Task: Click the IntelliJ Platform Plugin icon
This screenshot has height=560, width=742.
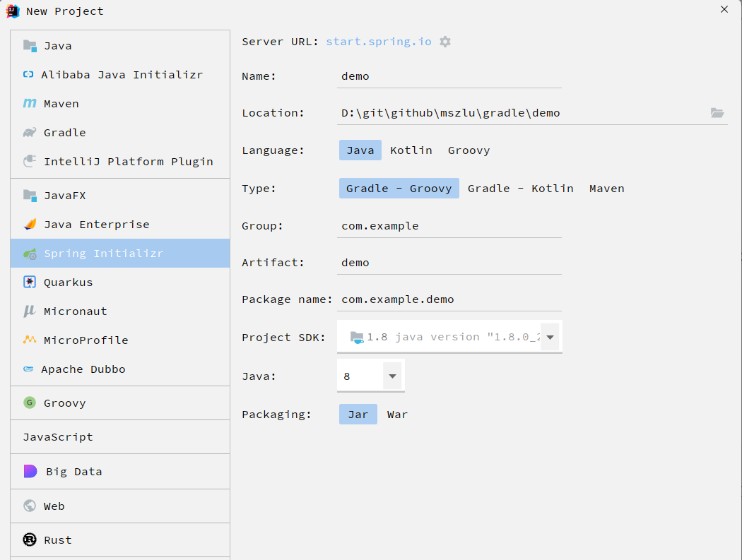Action: (30, 161)
